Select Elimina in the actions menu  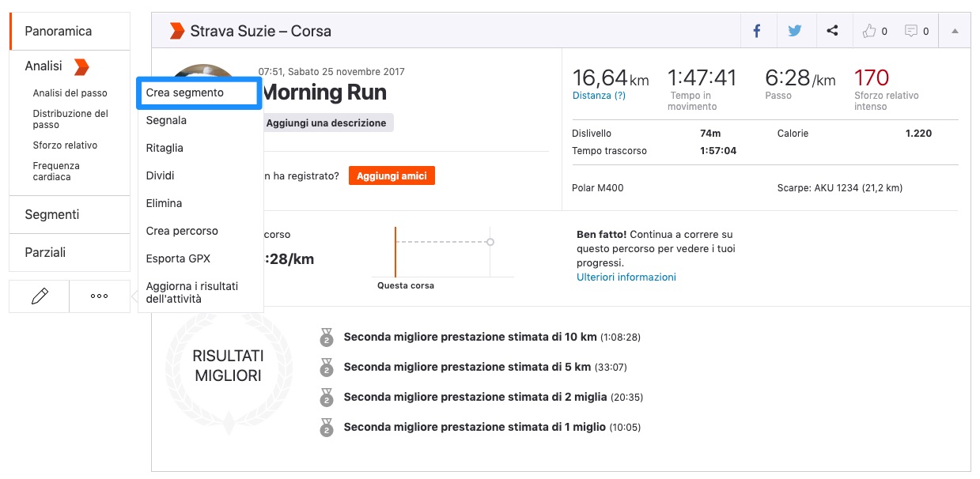(165, 203)
